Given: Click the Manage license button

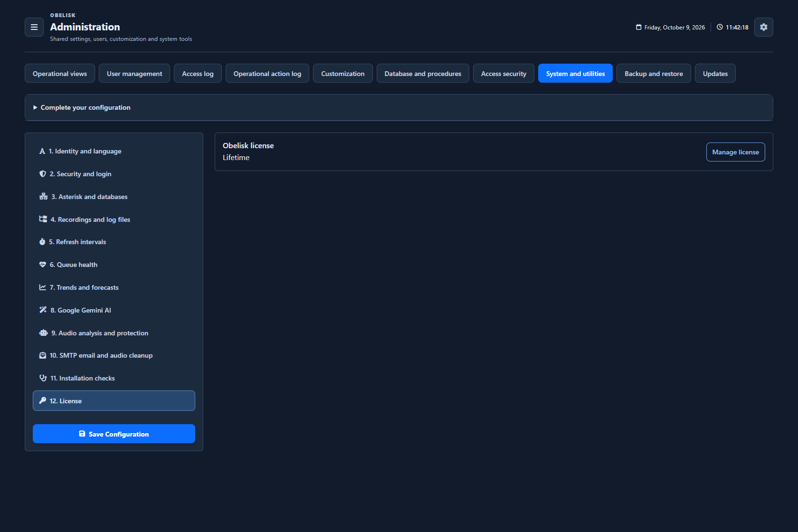Looking at the screenshot, I should pos(735,152).
